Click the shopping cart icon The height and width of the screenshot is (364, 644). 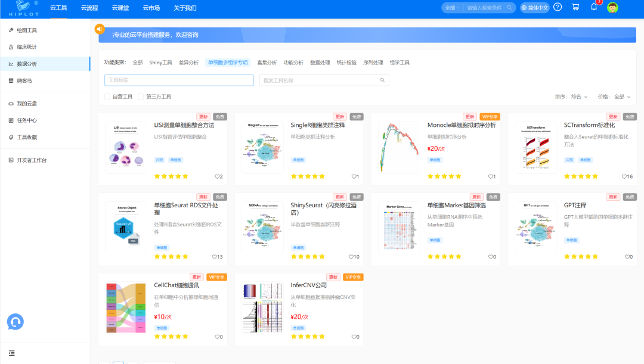(575, 7)
